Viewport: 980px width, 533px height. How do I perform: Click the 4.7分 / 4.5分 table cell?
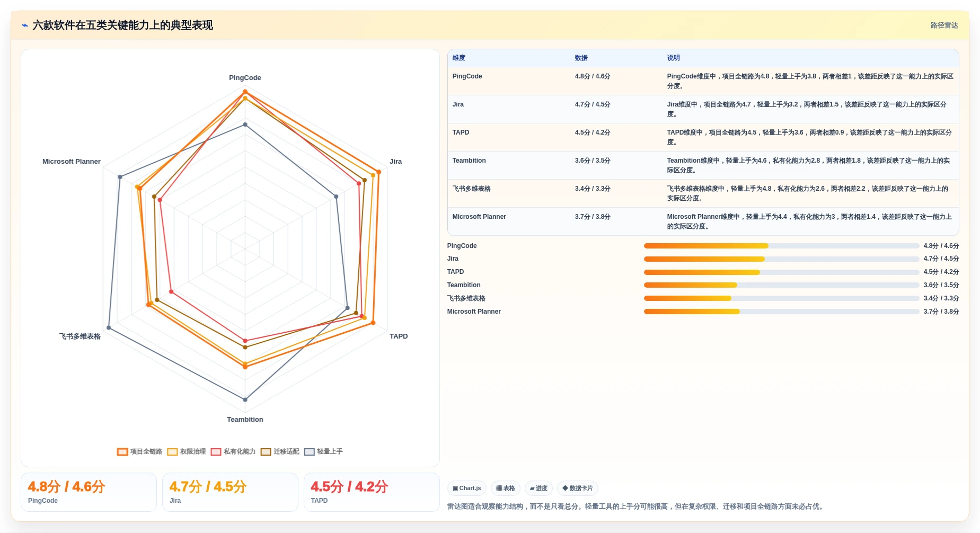point(593,104)
